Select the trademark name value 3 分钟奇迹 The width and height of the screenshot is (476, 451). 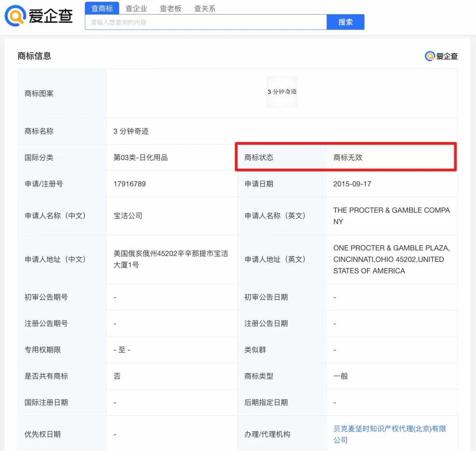click(131, 131)
